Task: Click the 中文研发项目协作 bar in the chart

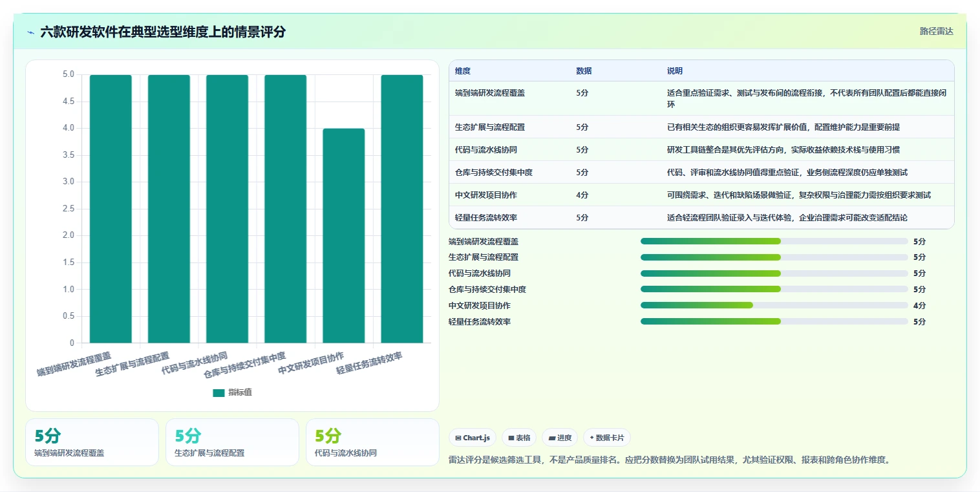Action: click(x=344, y=235)
